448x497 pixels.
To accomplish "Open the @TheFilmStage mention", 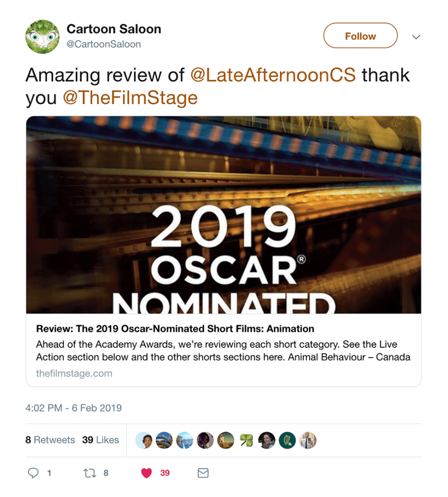I will [x=130, y=98].
